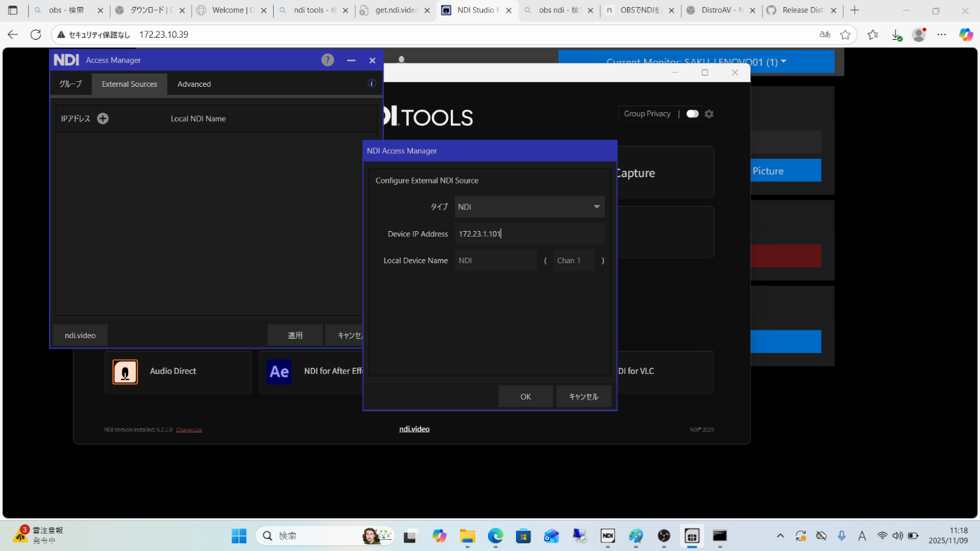Image resolution: width=980 pixels, height=551 pixels.
Task: Click Windows Start button
Action: click(239, 536)
